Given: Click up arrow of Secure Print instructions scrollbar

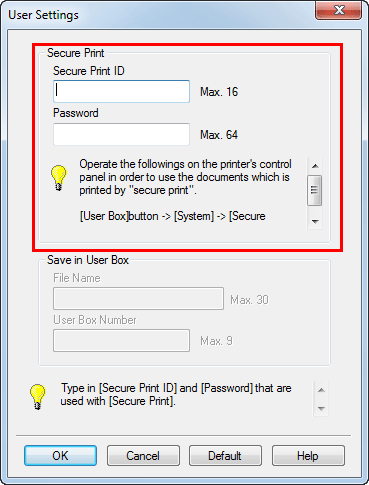Looking at the screenshot, I should click(x=315, y=166).
